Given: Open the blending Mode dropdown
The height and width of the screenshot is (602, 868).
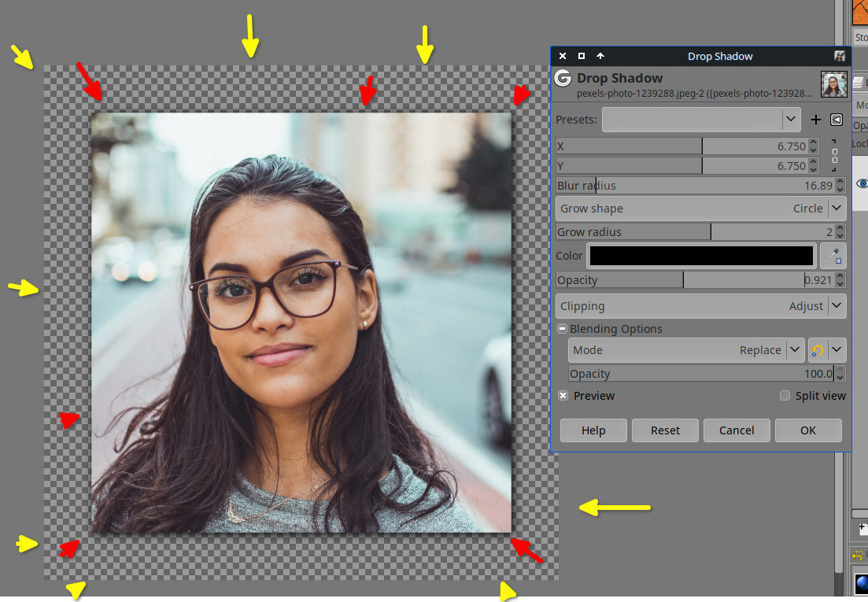Looking at the screenshot, I should 686,350.
